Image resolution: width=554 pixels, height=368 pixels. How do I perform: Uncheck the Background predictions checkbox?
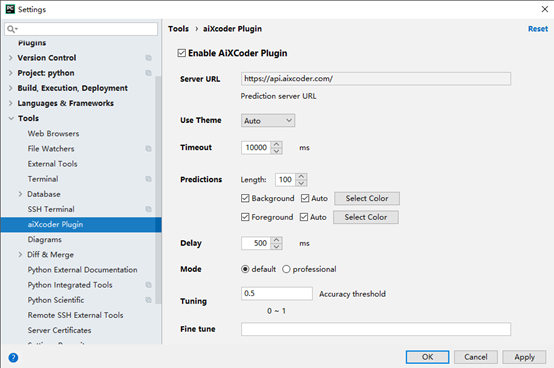[245, 198]
